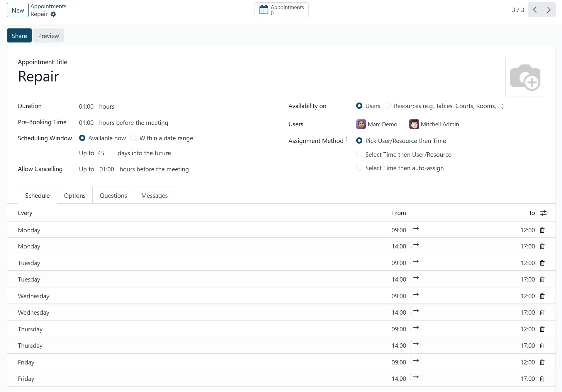Screen dimensions: 562x392
Task: Click the gear icon next to Repair
Action: 53,14
